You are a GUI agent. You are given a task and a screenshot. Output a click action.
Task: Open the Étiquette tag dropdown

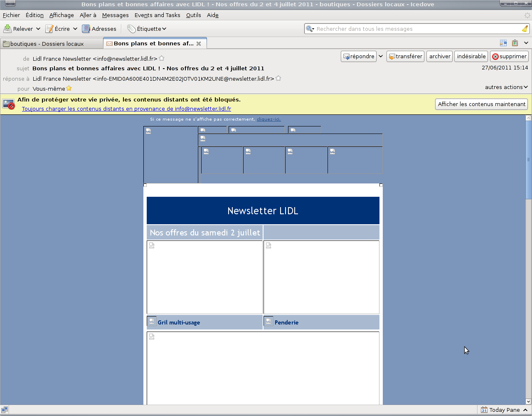coord(147,29)
